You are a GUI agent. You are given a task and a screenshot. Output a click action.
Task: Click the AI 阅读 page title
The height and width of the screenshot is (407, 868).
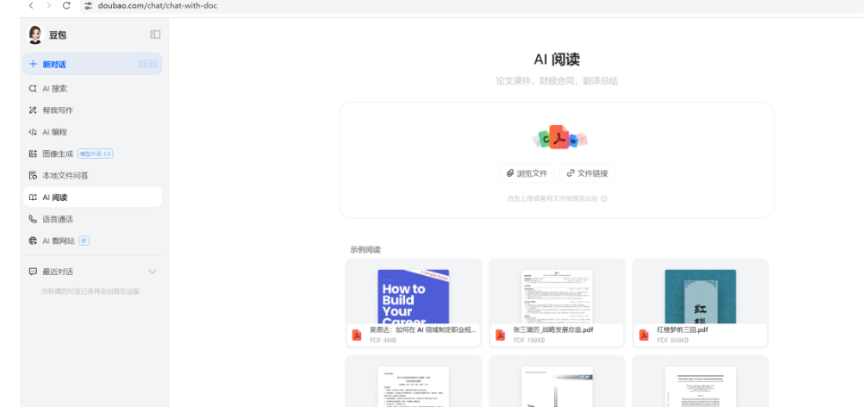(x=557, y=59)
